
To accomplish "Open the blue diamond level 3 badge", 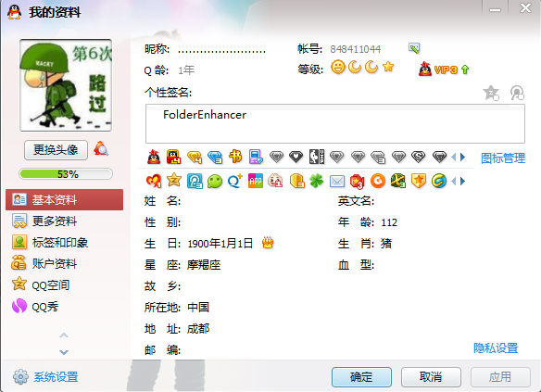I will coord(215,158).
